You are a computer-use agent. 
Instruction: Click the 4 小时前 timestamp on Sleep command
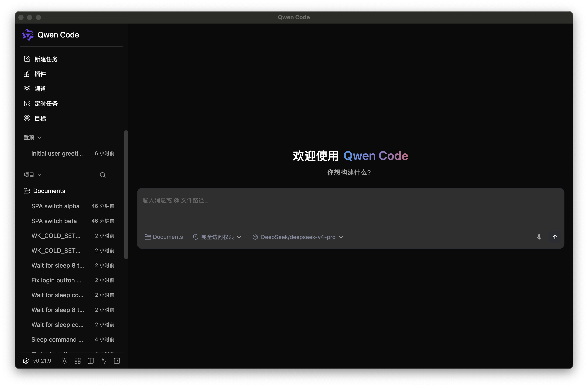click(105, 339)
